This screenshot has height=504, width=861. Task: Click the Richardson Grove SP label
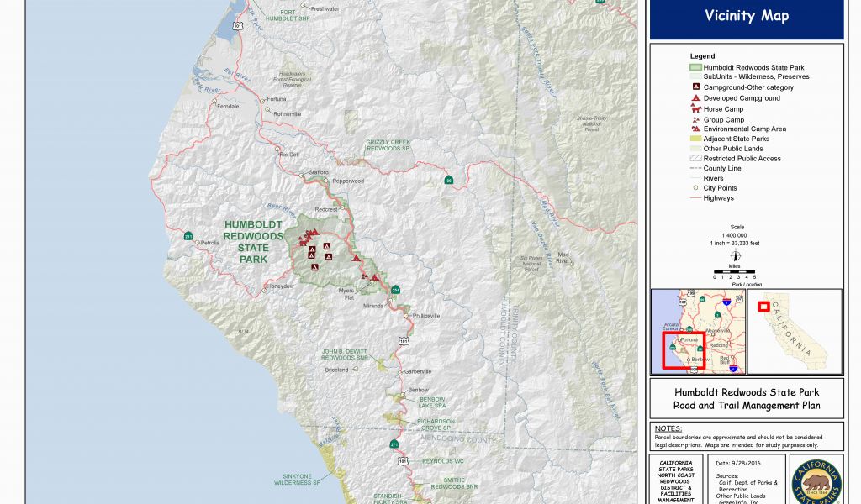pos(436,424)
